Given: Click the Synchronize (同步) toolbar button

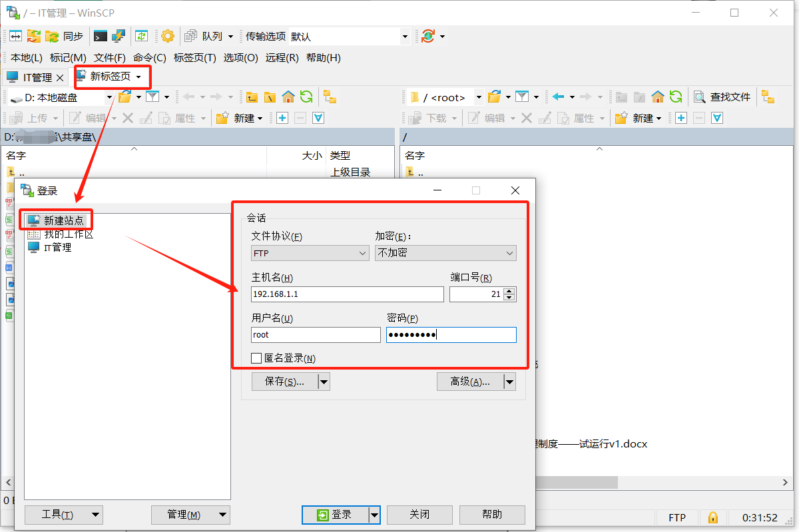Looking at the screenshot, I should [65, 36].
